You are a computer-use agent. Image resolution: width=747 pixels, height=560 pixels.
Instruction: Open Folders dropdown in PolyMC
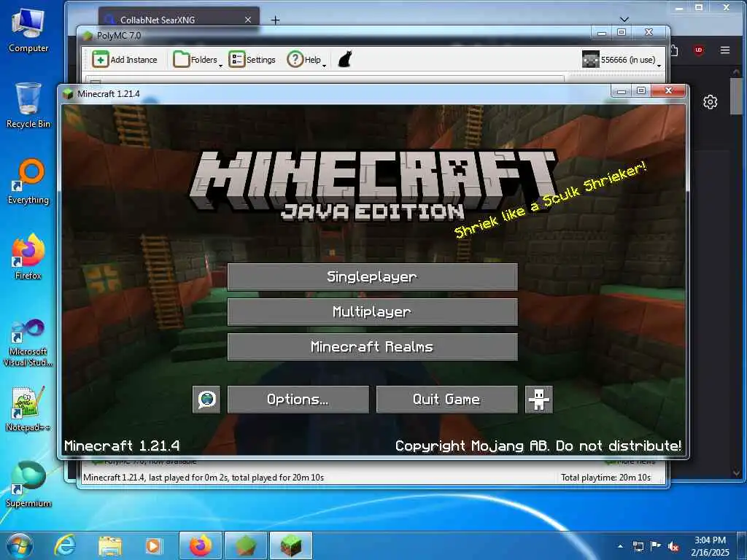[x=197, y=60]
